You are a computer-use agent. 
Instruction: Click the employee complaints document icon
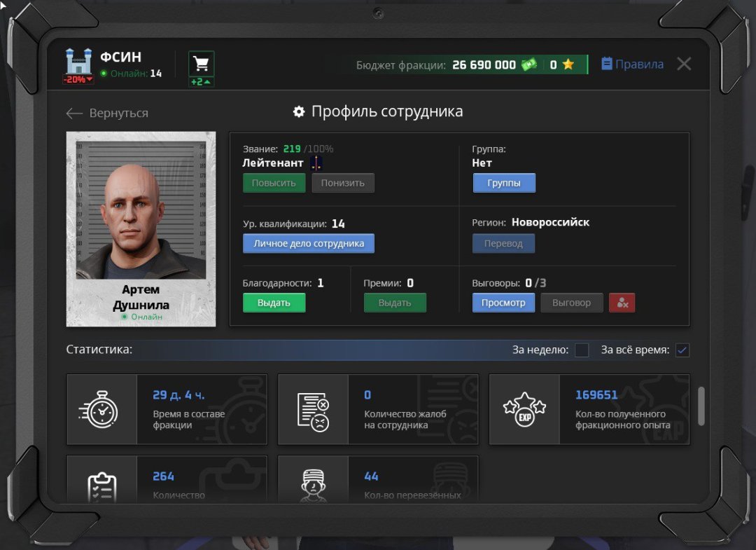(313, 410)
